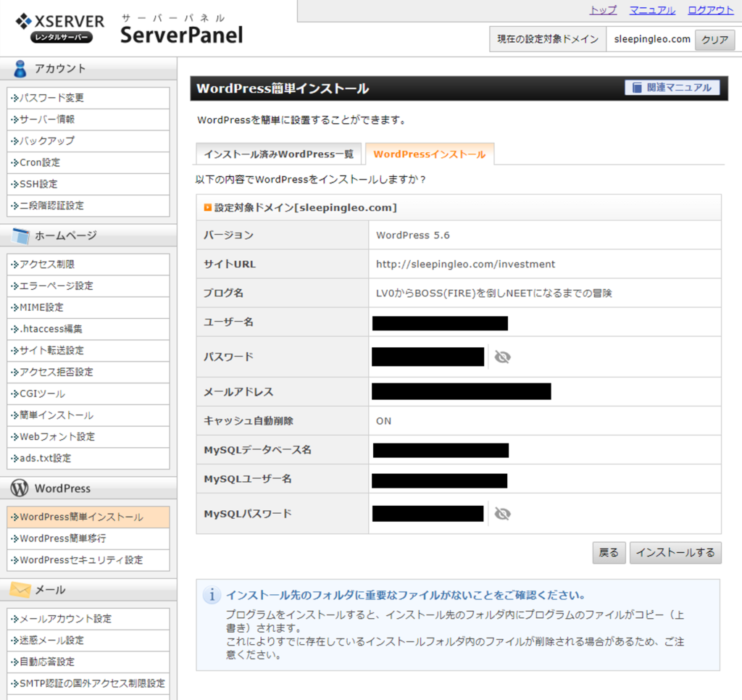This screenshot has width=742, height=700.
Task: Select WordPress簡単インストール in sidebar
Action: tap(88, 517)
